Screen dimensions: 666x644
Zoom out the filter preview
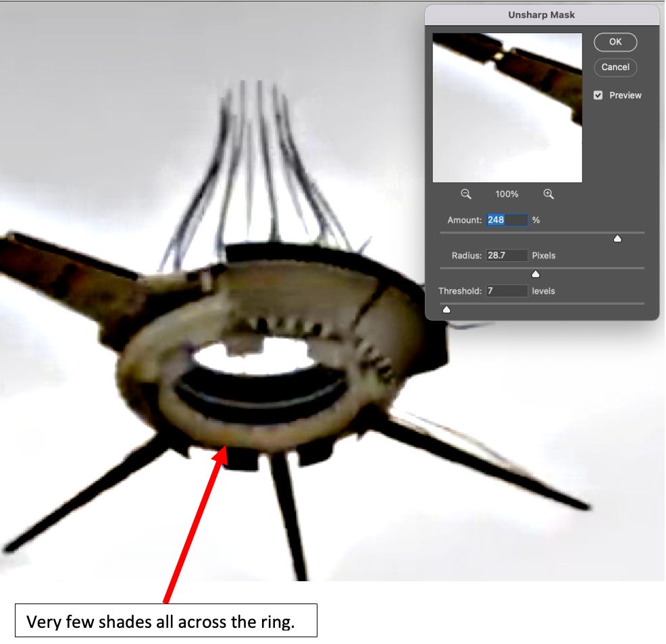[x=466, y=194]
